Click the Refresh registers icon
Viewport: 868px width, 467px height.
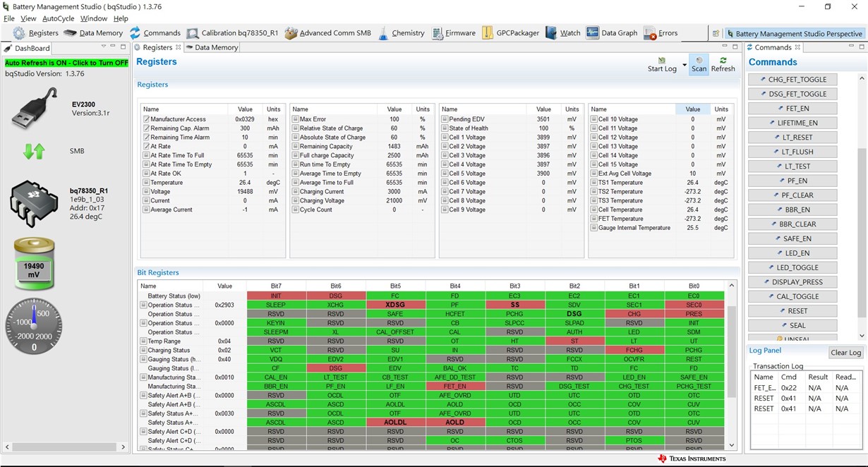click(723, 61)
